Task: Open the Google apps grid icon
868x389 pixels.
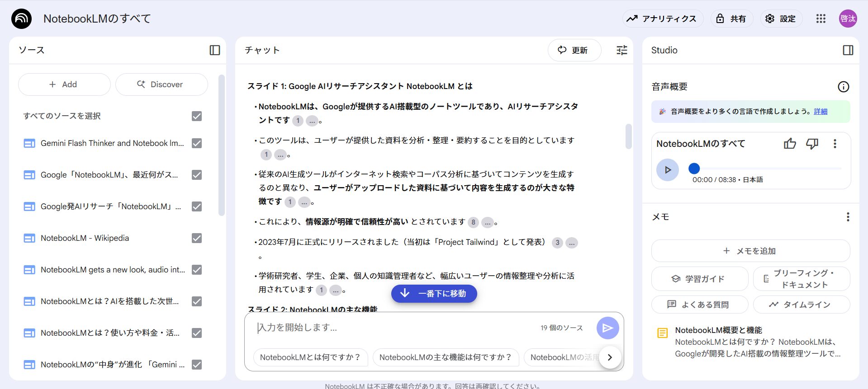Action: [821, 19]
